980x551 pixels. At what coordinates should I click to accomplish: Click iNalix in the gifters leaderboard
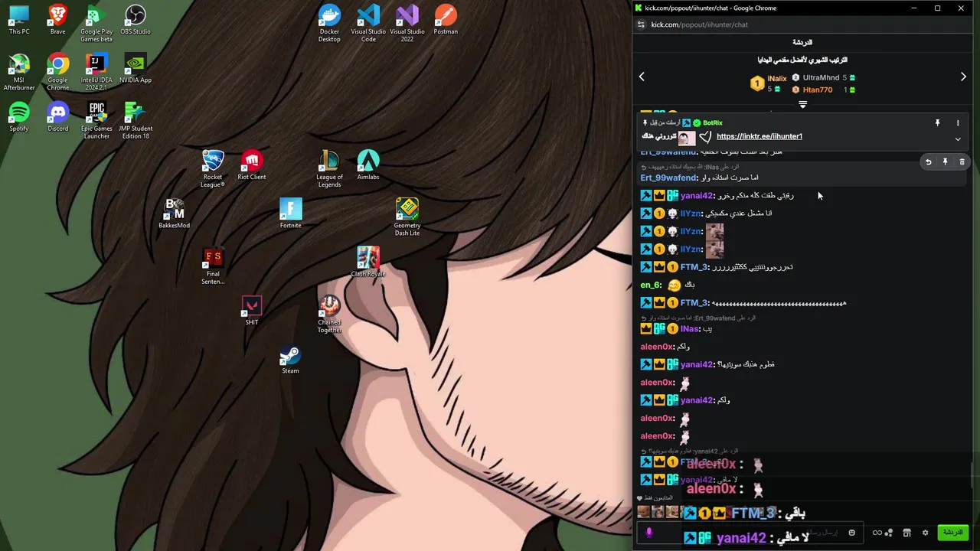[x=776, y=79]
